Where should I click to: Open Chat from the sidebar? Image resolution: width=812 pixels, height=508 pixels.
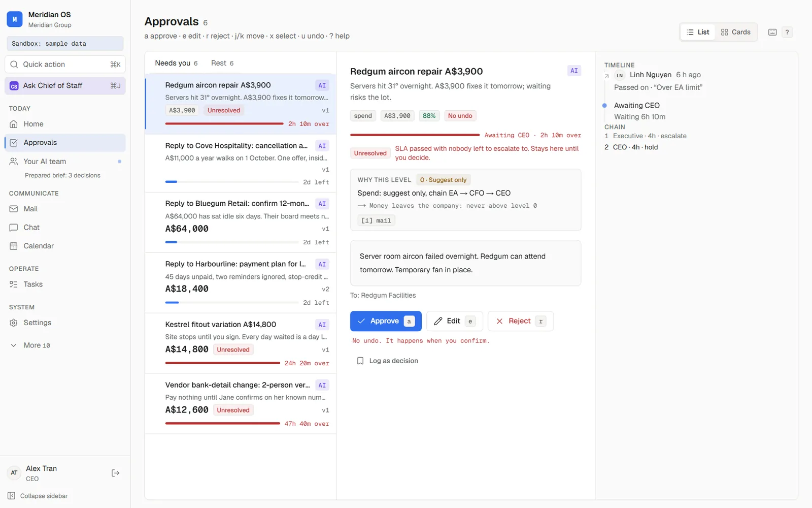coord(65,228)
